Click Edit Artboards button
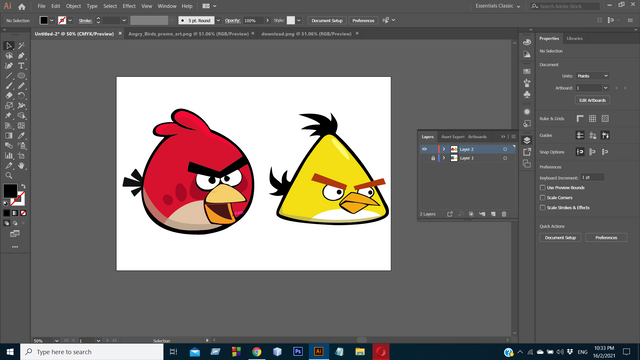This screenshot has height=360, width=640. (x=593, y=100)
